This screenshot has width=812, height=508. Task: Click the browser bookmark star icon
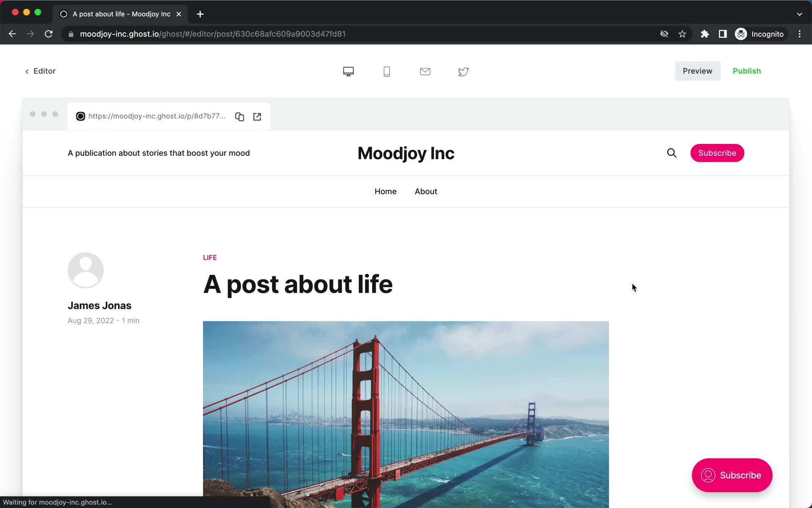(x=682, y=33)
